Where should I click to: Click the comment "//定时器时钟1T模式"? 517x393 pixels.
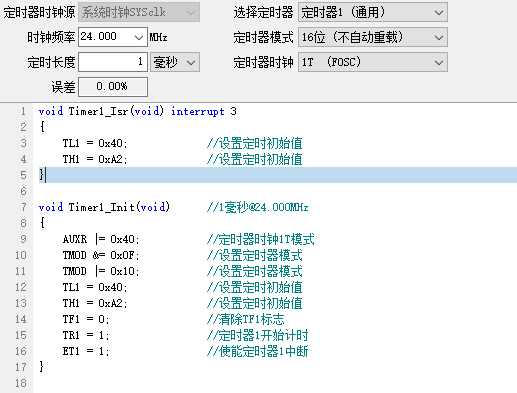(260, 239)
